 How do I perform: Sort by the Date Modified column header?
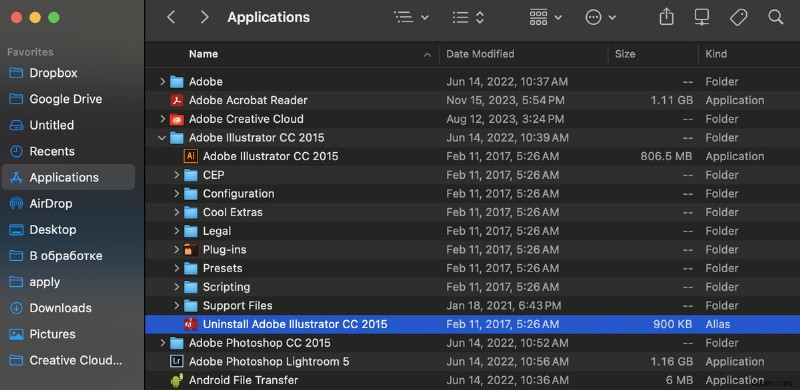[480, 54]
